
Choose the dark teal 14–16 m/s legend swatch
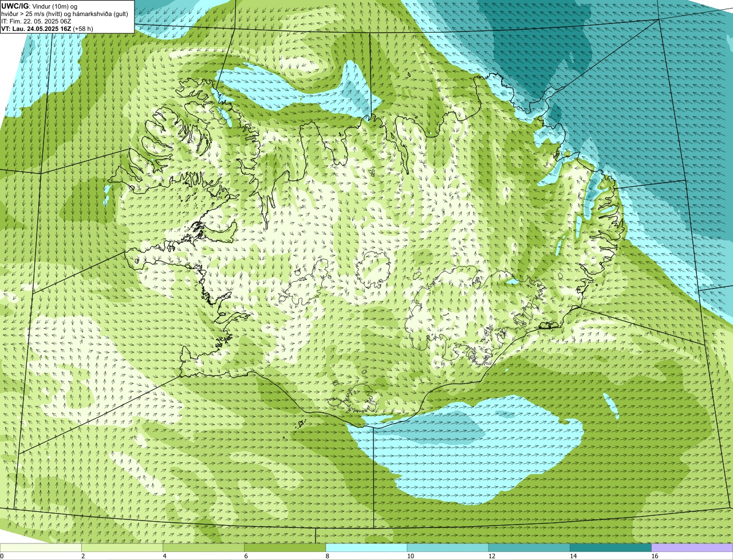[611, 547]
